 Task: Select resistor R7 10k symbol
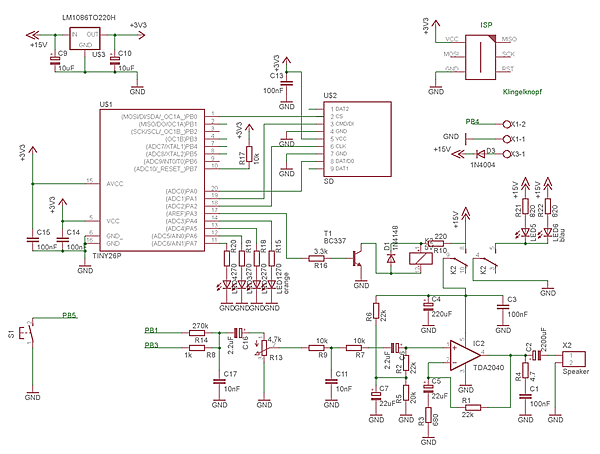click(x=354, y=348)
